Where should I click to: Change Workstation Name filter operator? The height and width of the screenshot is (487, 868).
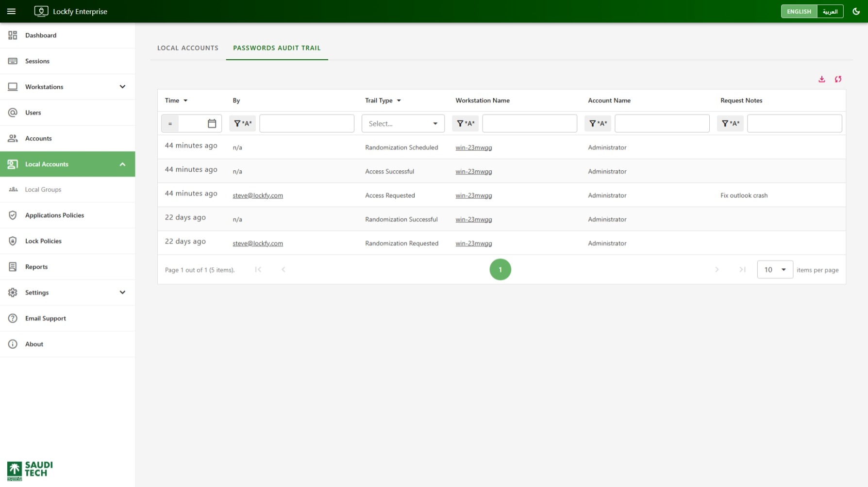[x=466, y=124]
